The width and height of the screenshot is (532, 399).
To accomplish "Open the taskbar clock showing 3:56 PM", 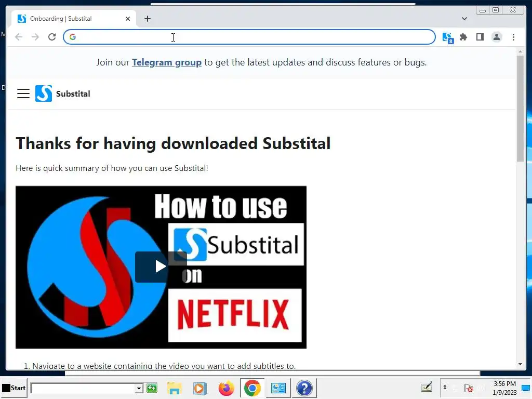I will [x=504, y=388].
